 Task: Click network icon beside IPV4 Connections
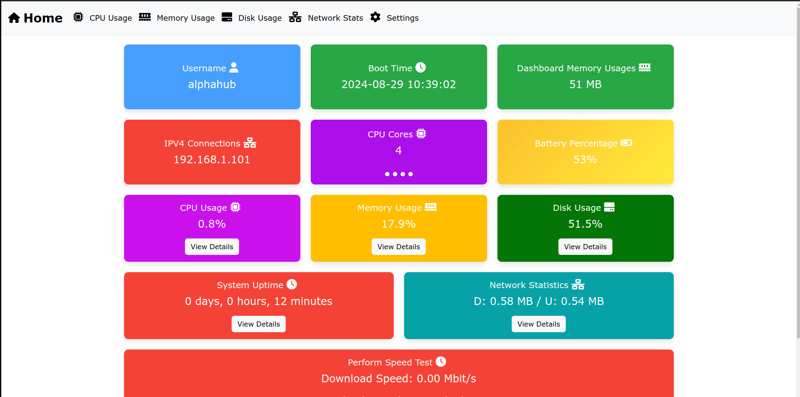pyautogui.click(x=249, y=143)
